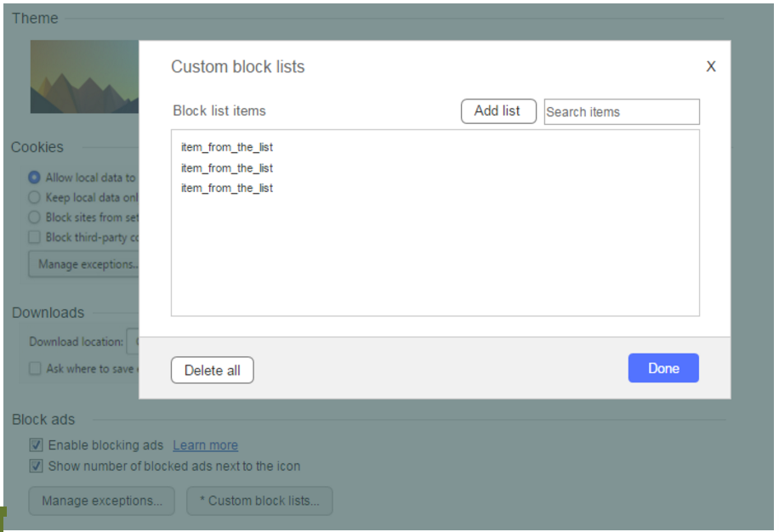
Task: Select Keep local data only radio option
Action: (x=34, y=197)
